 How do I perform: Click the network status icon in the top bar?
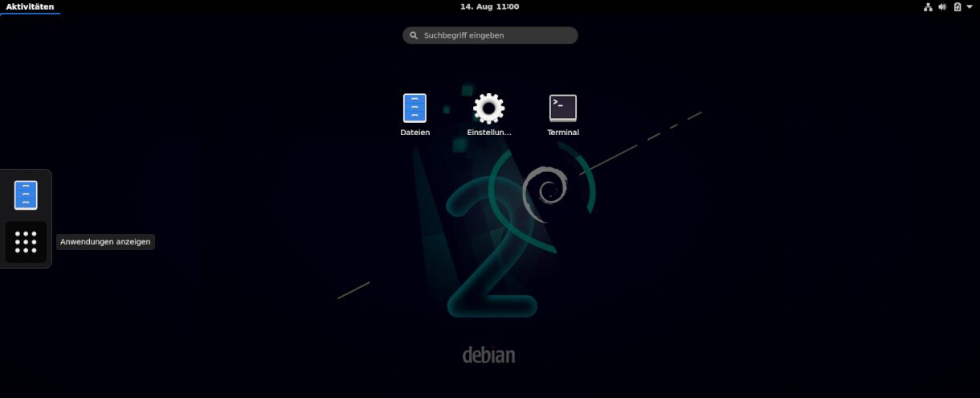[928, 6]
